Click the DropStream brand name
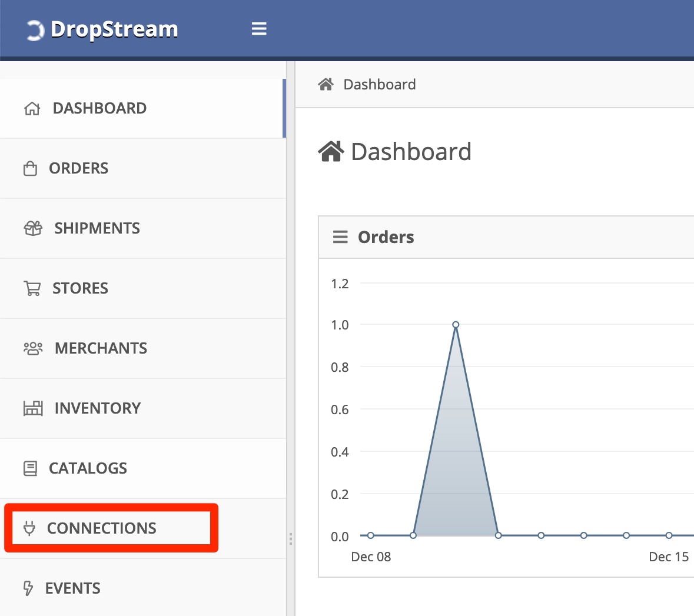The width and height of the screenshot is (694, 616). click(x=114, y=29)
